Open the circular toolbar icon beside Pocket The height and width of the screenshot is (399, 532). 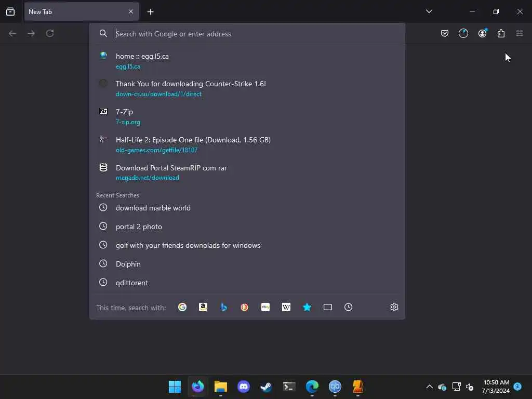tap(463, 33)
